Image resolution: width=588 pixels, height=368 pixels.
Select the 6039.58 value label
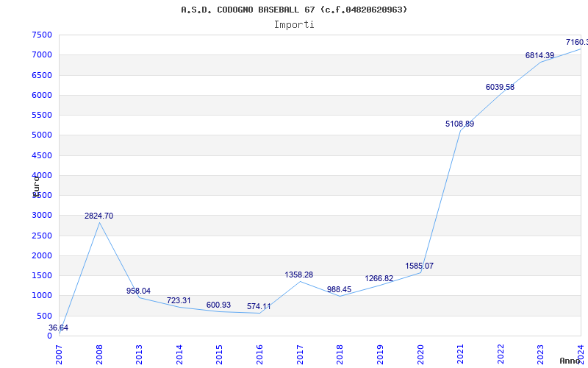pyautogui.click(x=500, y=87)
